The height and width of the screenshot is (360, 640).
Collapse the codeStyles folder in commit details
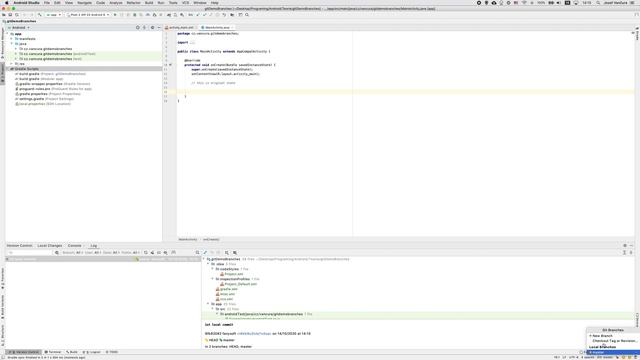click(x=213, y=269)
